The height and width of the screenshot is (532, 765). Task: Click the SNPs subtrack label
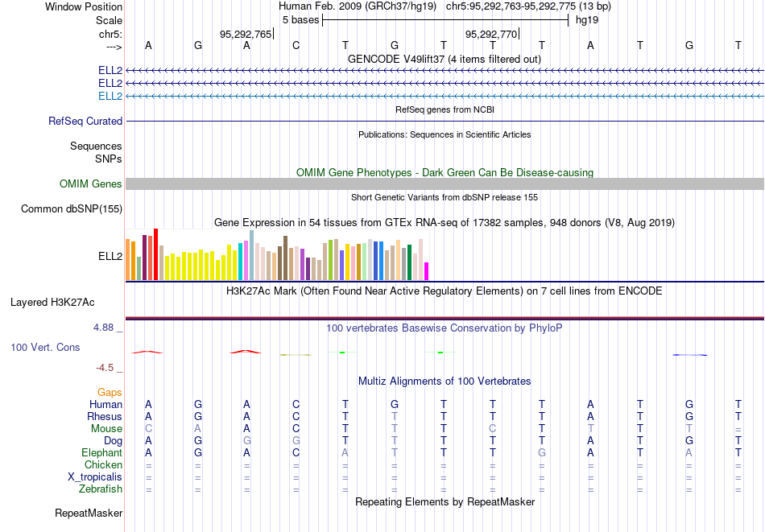109,159
